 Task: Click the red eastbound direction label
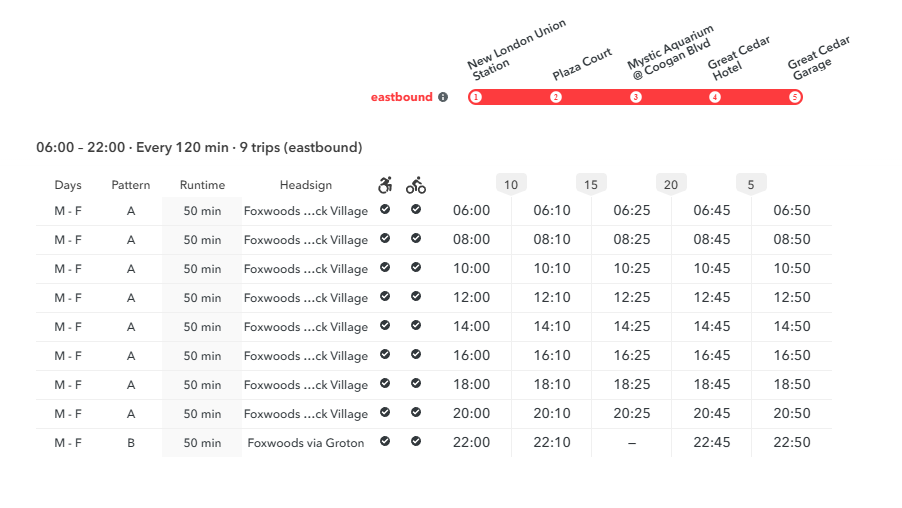[402, 97]
